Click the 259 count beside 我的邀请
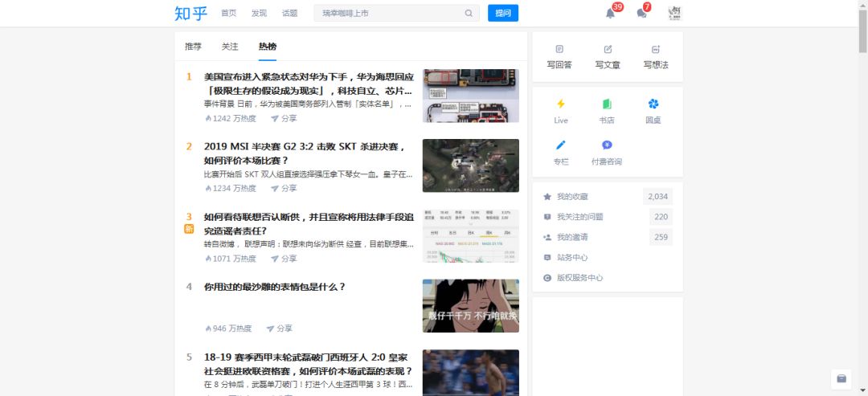868x396 pixels. pyautogui.click(x=661, y=237)
